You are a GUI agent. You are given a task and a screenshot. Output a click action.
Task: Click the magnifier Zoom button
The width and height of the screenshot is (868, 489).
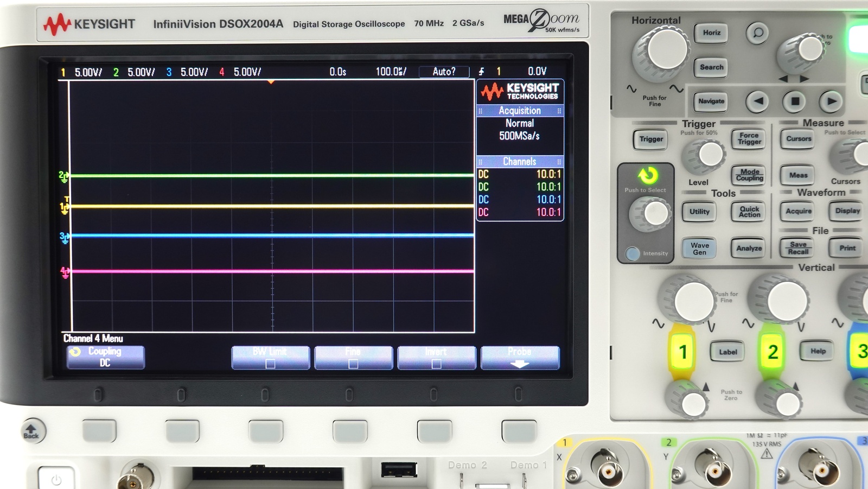point(757,33)
